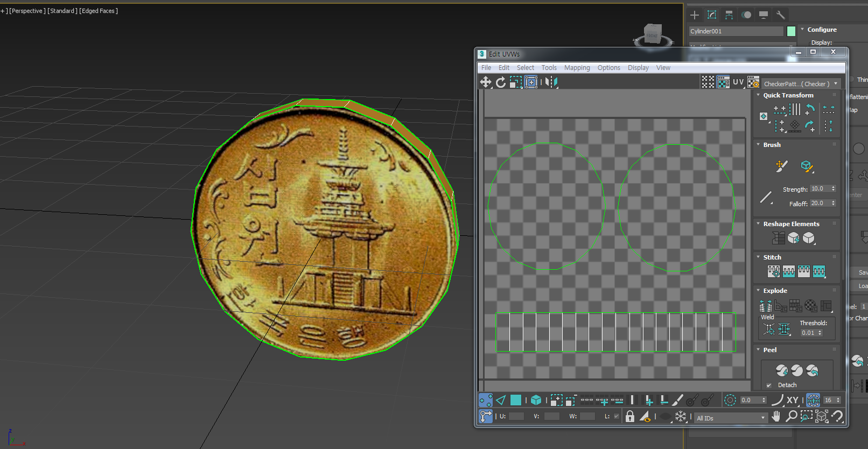Image resolution: width=868 pixels, height=449 pixels.
Task: Collapse the Brush rollout
Action: pos(758,145)
